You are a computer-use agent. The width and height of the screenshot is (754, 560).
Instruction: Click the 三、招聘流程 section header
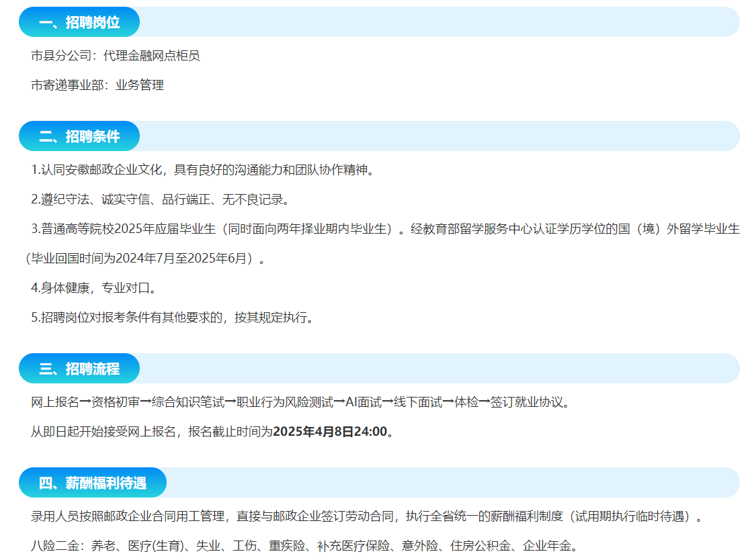[79, 369]
